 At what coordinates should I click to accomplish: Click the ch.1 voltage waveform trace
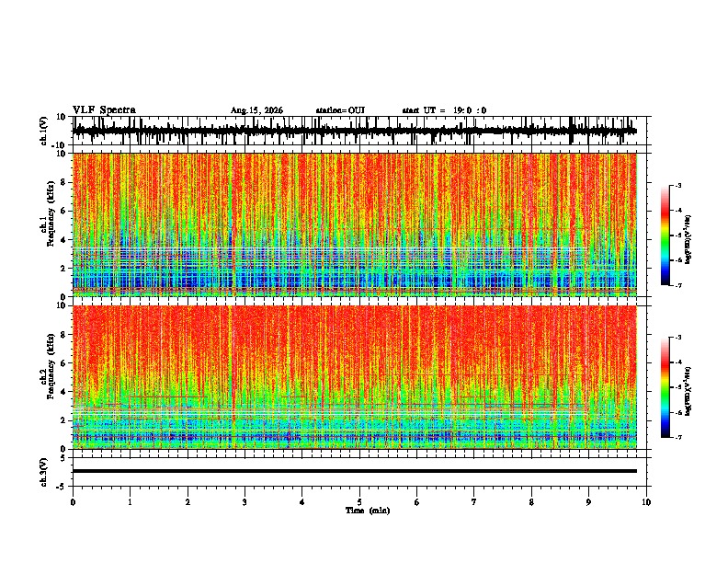(354, 131)
